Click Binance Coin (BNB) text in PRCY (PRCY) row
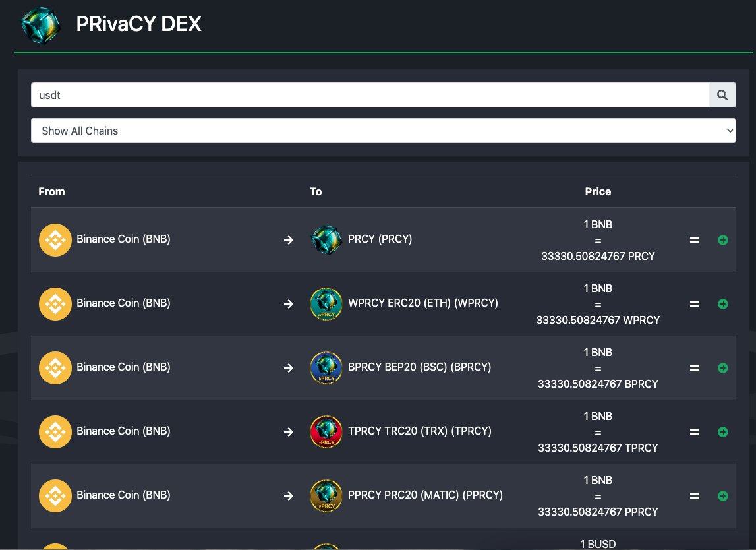 pos(123,239)
